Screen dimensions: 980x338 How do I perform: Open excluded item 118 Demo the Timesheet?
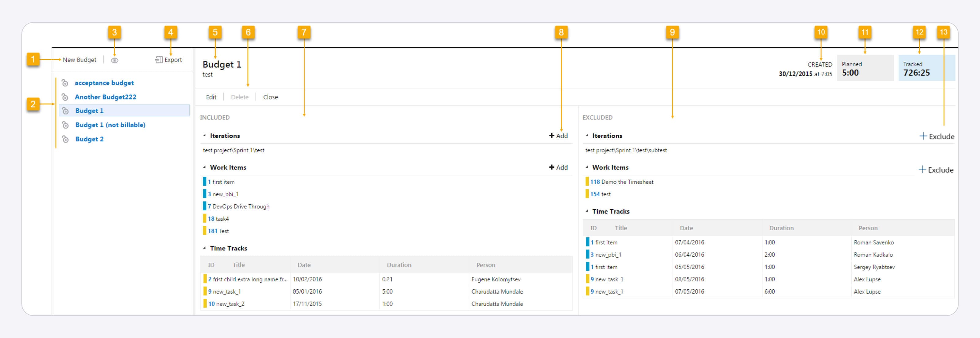click(x=622, y=182)
